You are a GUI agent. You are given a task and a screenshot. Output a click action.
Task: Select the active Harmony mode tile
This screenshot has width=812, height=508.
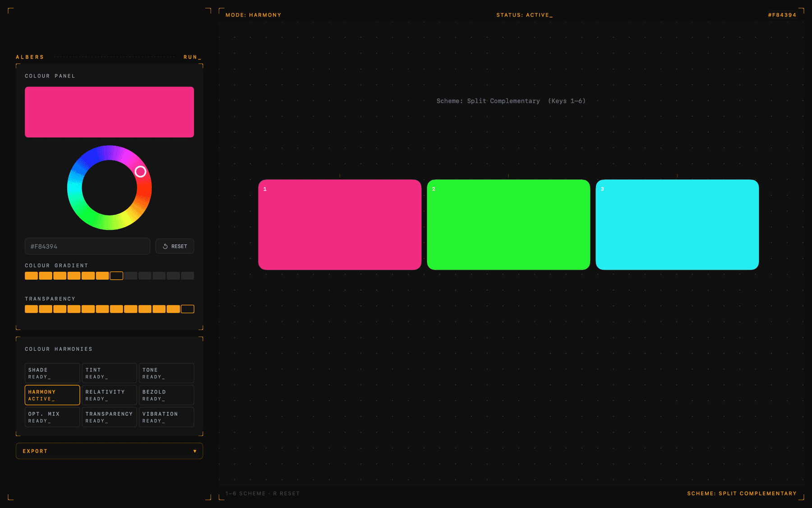pyautogui.click(x=52, y=395)
